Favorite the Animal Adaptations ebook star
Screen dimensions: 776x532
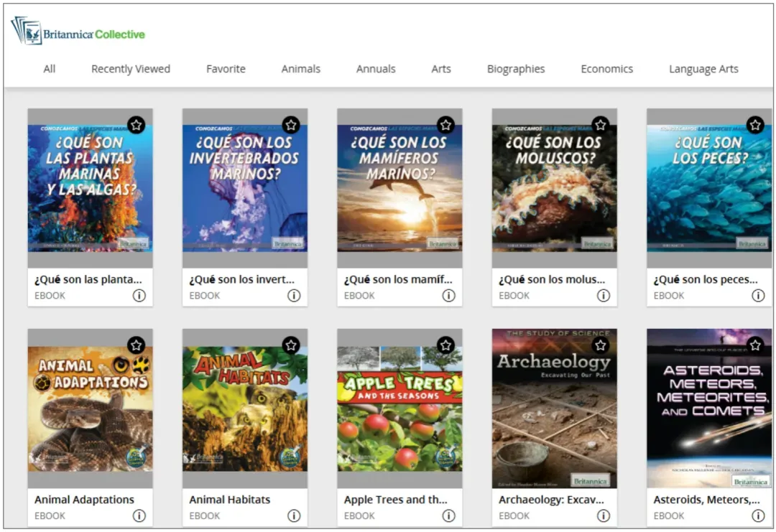tap(136, 345)
